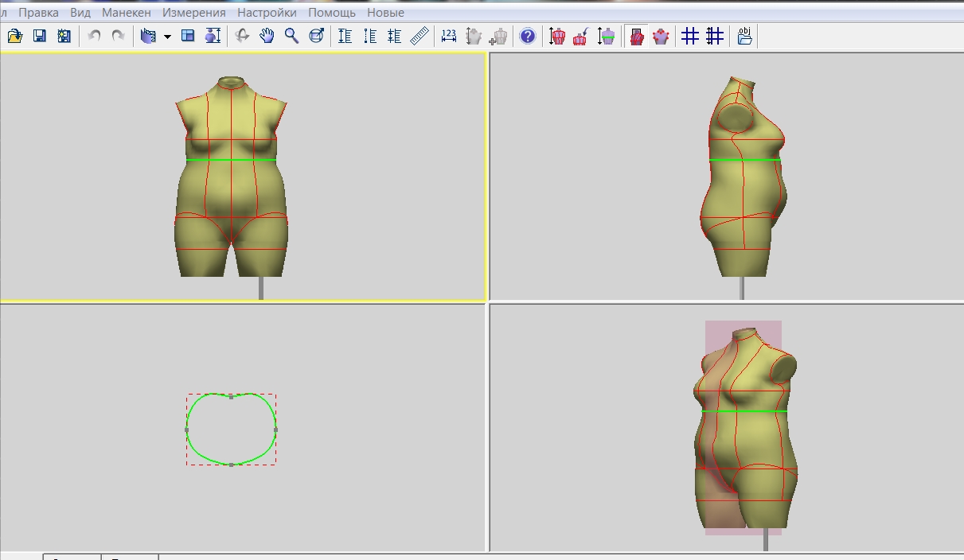
Task: Expand the view cube dropdown arrow
Action: click(x=167, y=37)
